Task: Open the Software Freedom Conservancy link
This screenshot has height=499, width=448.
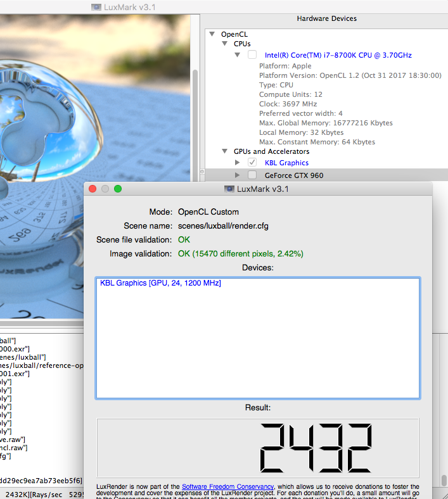Action: (227, 486)
